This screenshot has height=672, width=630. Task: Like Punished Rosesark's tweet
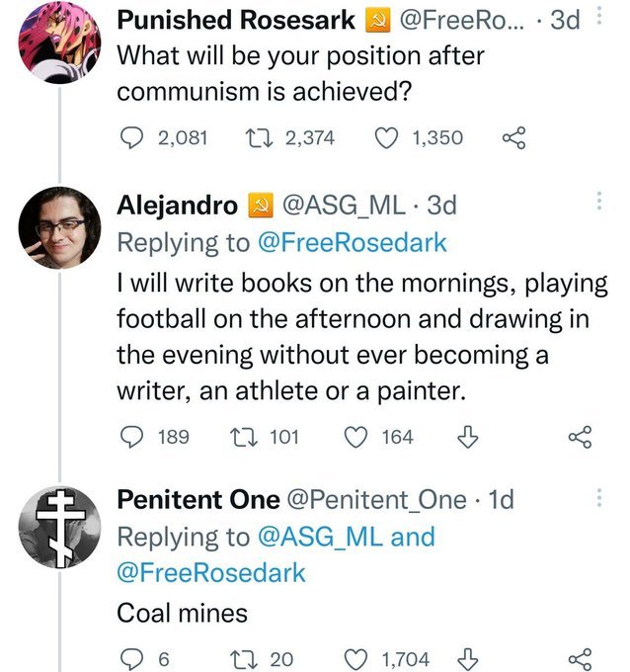386,138
